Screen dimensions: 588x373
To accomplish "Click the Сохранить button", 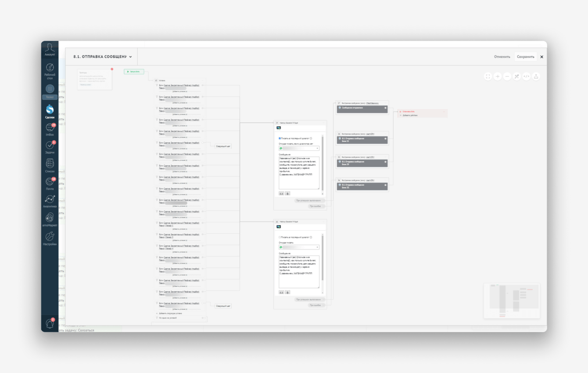I will point(525,57).
